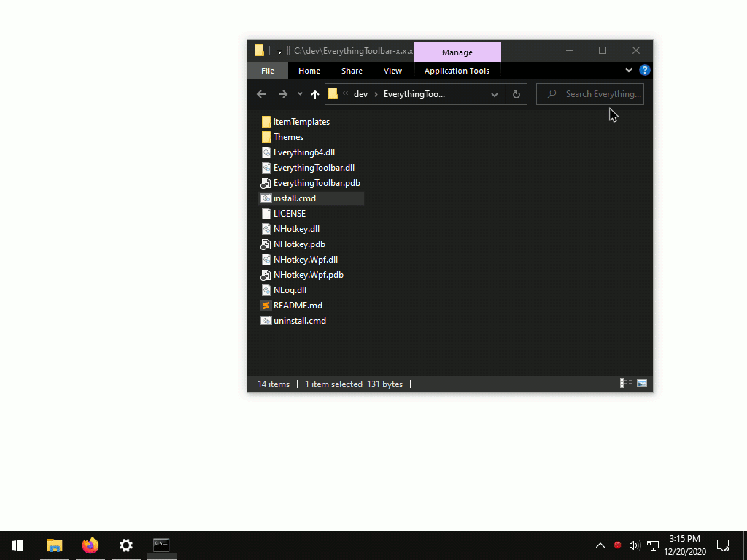
Task: Select the NHotkey.Wpf.dll file name
Action: [306, 260]
